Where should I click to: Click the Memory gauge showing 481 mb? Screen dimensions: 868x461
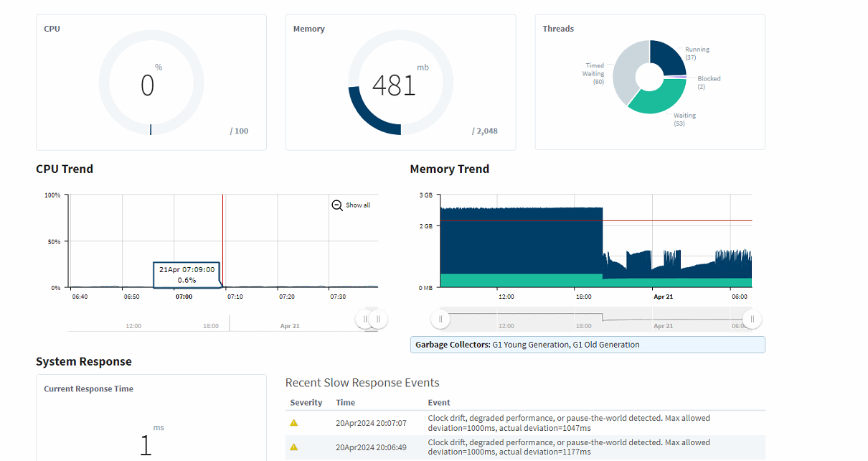pyautogui.click(x=400, y=83)
